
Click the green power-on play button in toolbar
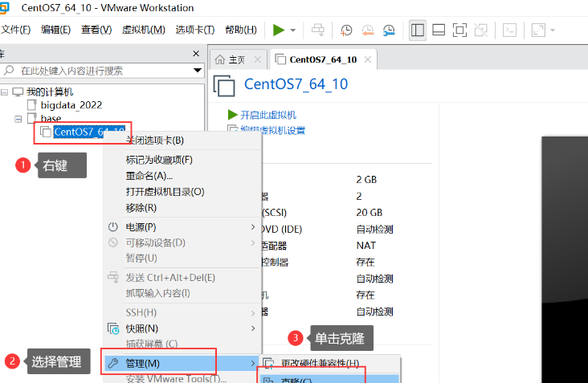tap(279, 30)
